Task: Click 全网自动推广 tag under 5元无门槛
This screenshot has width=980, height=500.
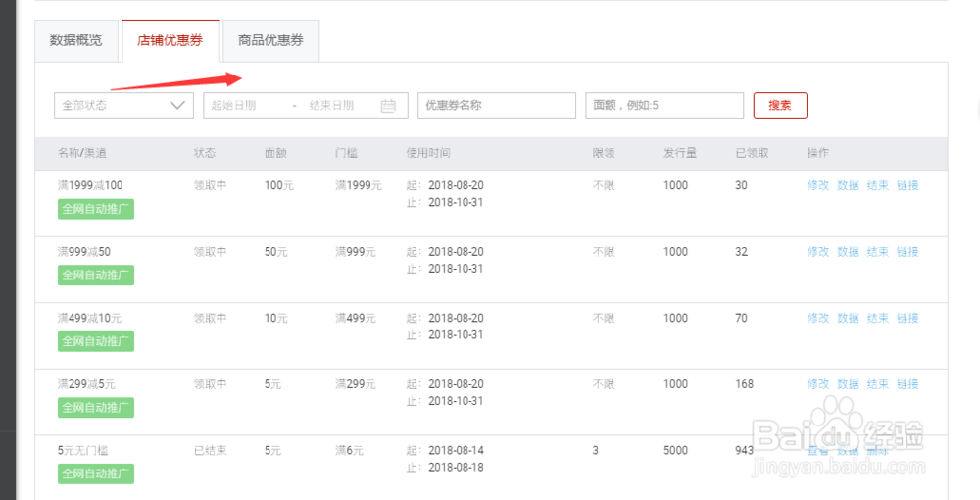Action: pyautogui.click(x=96, y=474)
